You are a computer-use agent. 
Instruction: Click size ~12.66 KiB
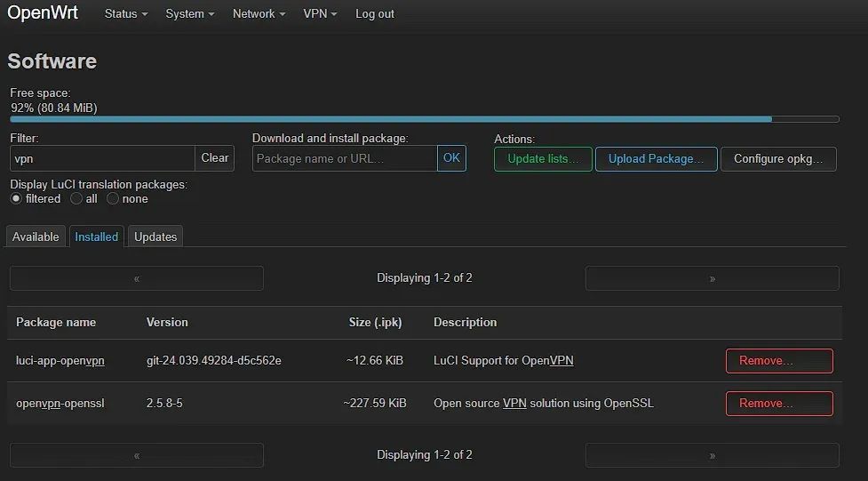(375, 361)
